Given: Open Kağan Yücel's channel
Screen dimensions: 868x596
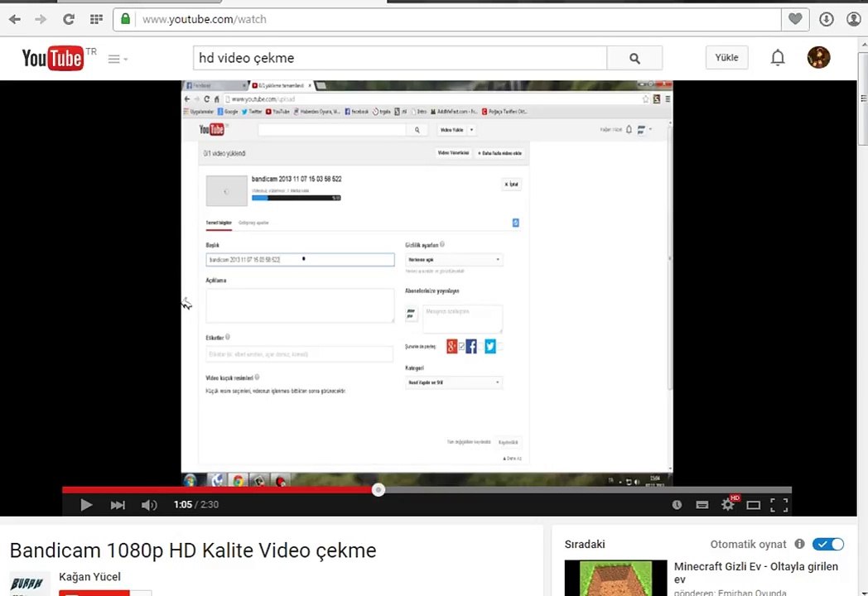Looking at the screenshot, I should [89, 577].
